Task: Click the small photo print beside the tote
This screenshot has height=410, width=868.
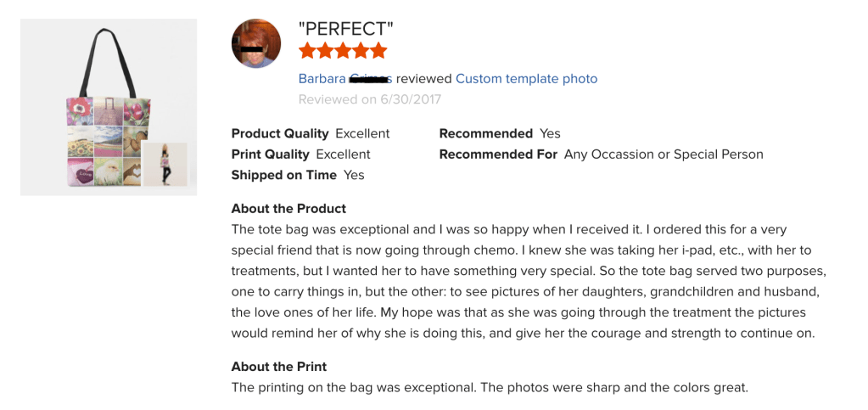Action: (165, 165)
